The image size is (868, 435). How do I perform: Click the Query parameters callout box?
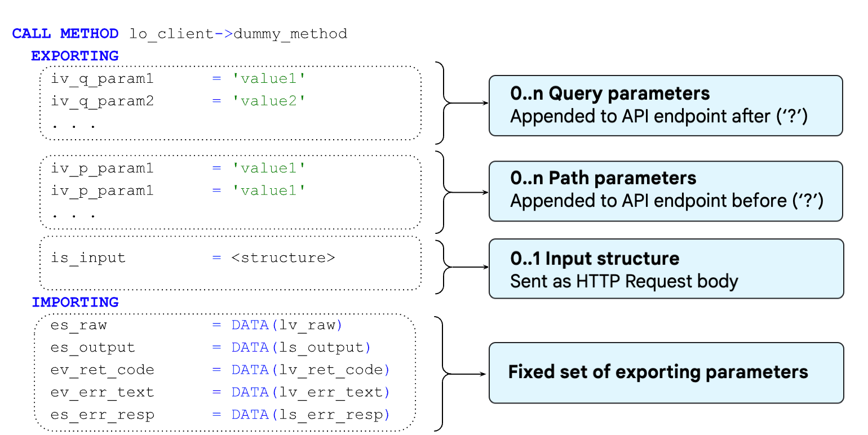(665, 105)
